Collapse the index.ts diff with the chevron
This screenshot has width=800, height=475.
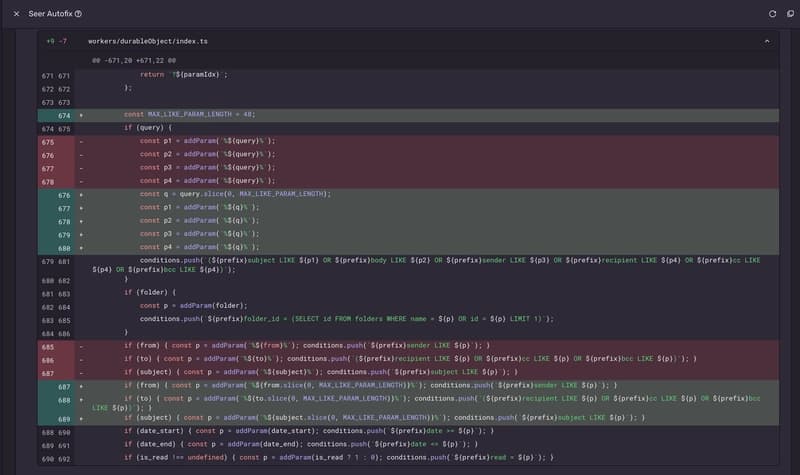pyautogui.click(x=767, y=41)
